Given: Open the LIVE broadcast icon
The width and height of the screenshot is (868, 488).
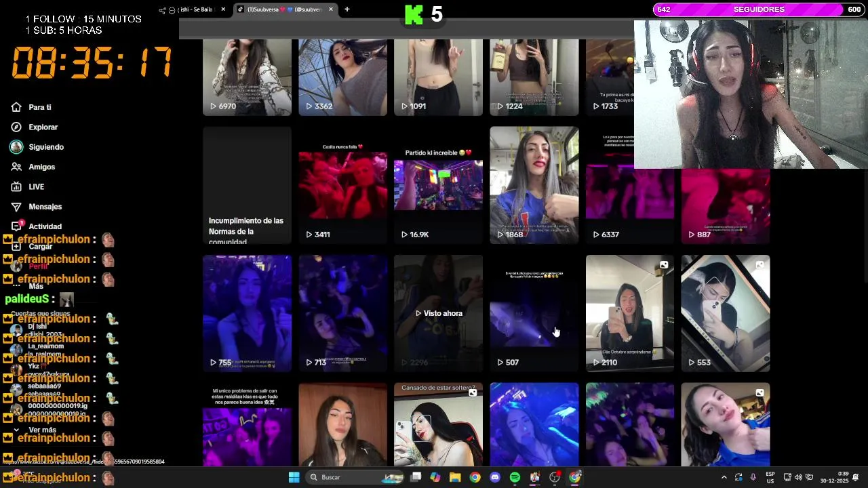Looking at the screenshot, I should click(x=16, y=186).
